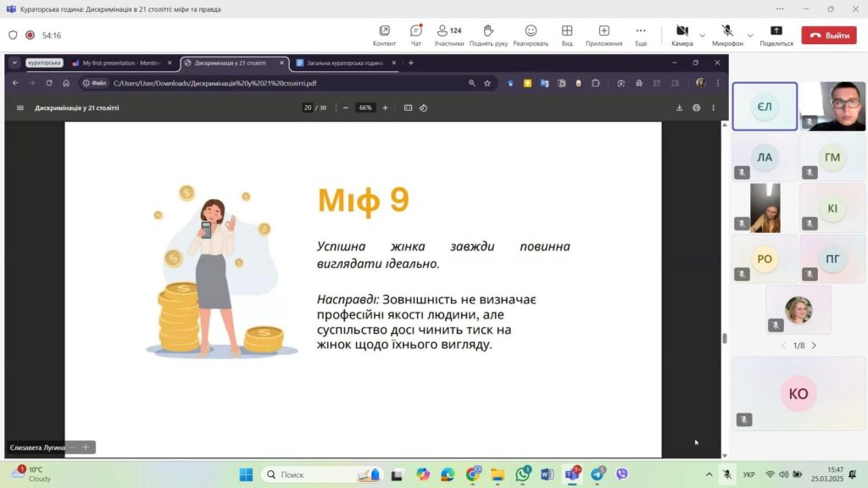Open the Вид view layout options
The width and height of the screenshot is (868, 488).
(x=567, y=35)
